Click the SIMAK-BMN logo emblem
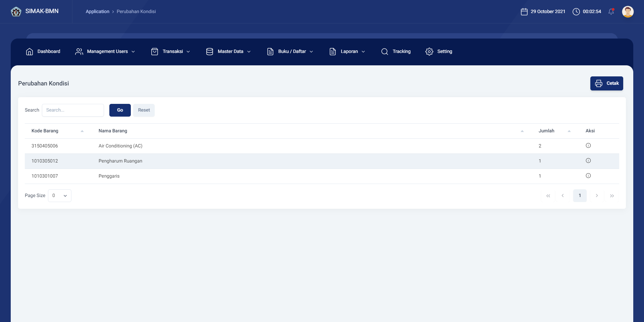 (x=16, y=12)
